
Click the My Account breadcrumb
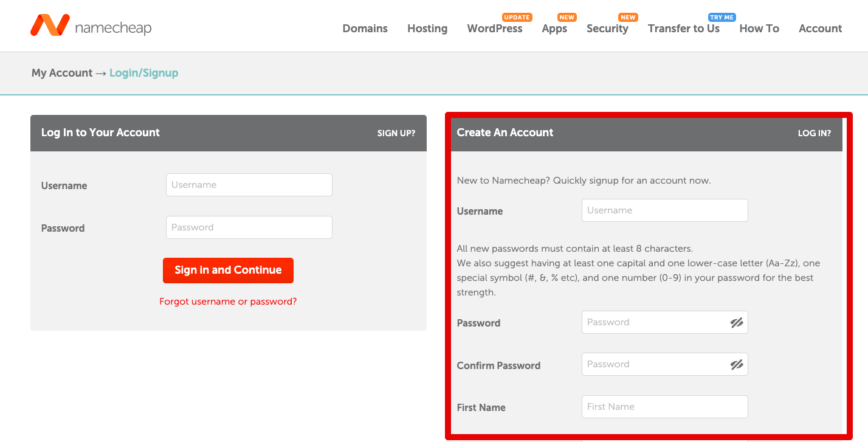(62, 73)
